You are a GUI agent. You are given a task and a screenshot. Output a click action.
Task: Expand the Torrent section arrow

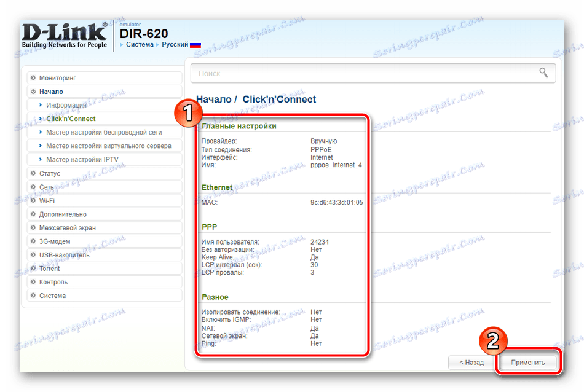point(33,269)
